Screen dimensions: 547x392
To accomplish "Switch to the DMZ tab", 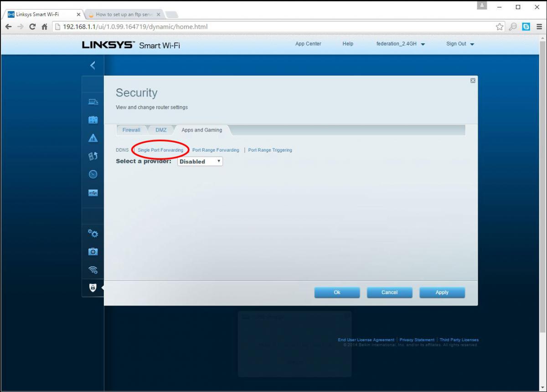I will [x=161, y=130].
